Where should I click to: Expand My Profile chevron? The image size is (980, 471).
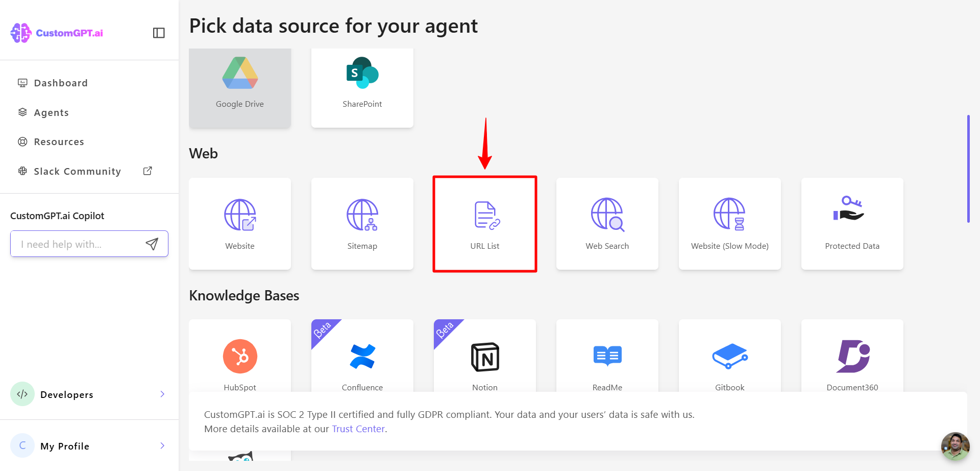click(162, 445)
